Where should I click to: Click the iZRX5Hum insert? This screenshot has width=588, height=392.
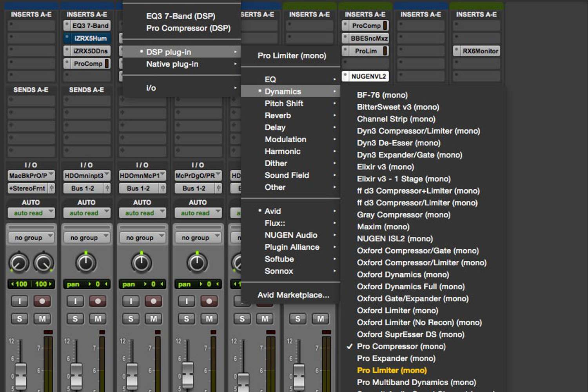click(87, 38)
